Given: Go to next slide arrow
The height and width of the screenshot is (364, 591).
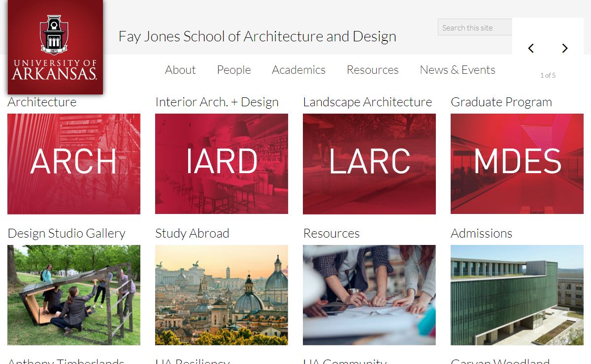Looking at the screenshot, I should pos(565,48).
